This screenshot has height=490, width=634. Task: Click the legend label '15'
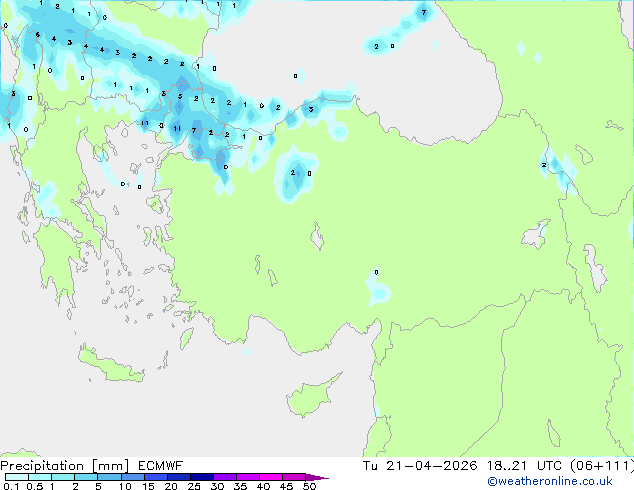[x=148, y=486]
